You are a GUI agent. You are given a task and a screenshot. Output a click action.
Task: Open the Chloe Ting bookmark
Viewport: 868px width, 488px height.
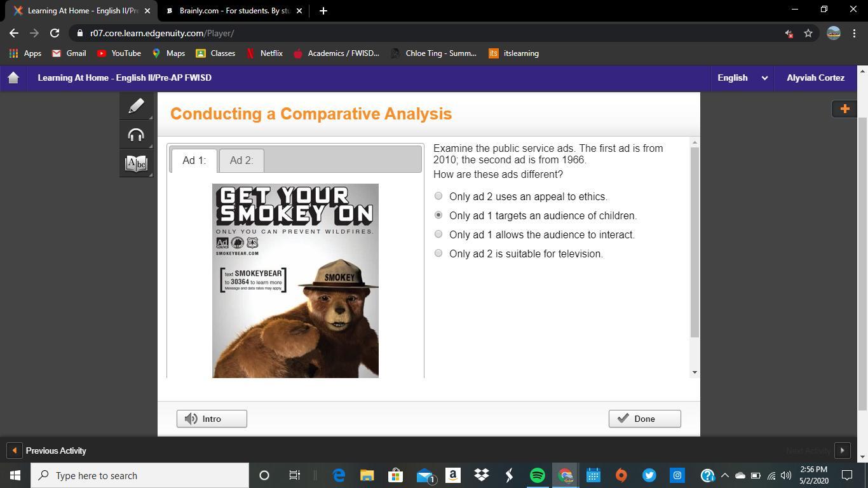click(x=434, y=53)
